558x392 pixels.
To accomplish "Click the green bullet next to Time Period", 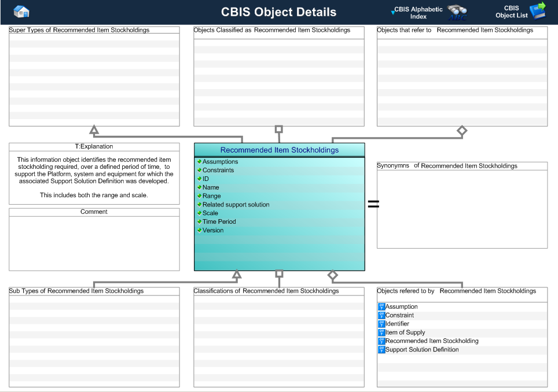I will point(199,221).
